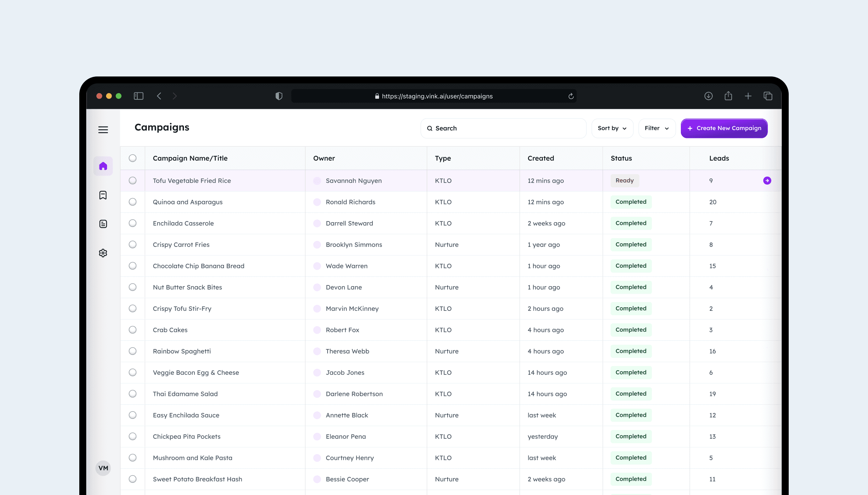Expand the Sort by dropdown
868x495 pixels.
click(x=612, y=128)
